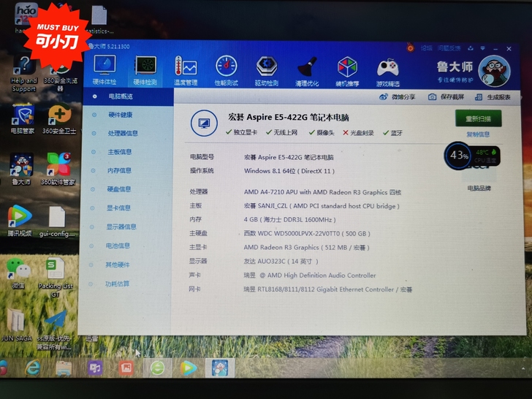Click the 重新扫描 rescan button
This screenshot has width=532, height=399.
479,118
